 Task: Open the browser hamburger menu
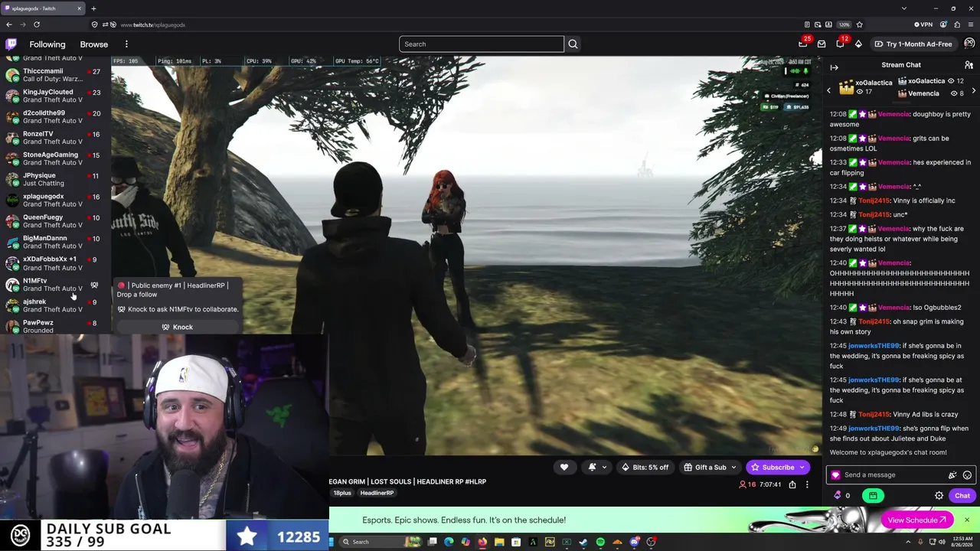point(970,24)
